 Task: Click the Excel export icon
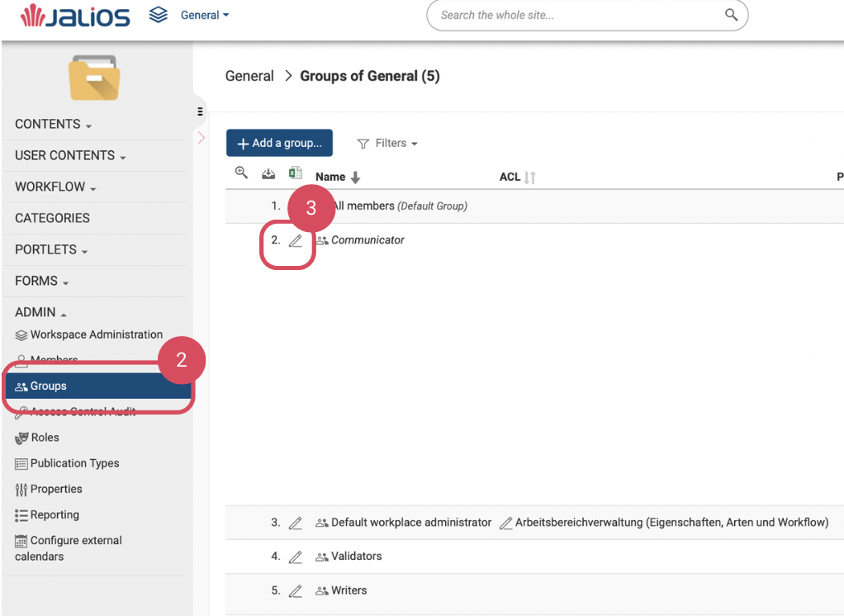tap(295, 173)
